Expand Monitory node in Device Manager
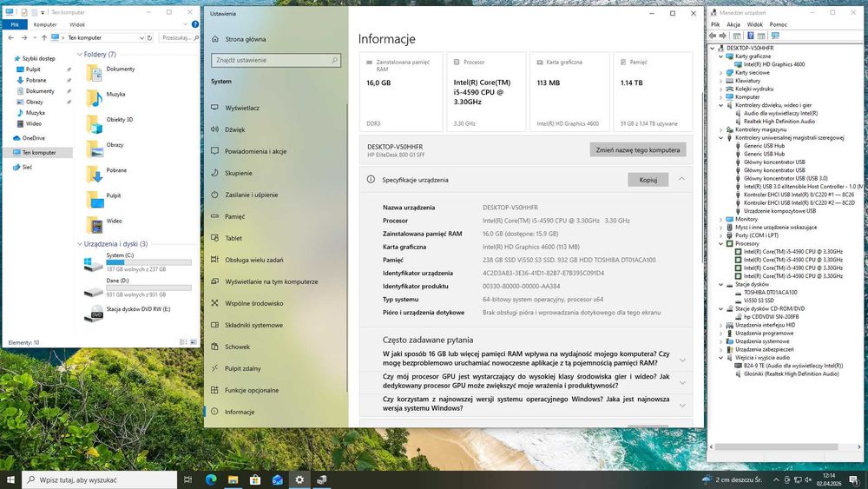Image resolution: width=868 pixels, height=489 pixels. [x=720, y=219]
